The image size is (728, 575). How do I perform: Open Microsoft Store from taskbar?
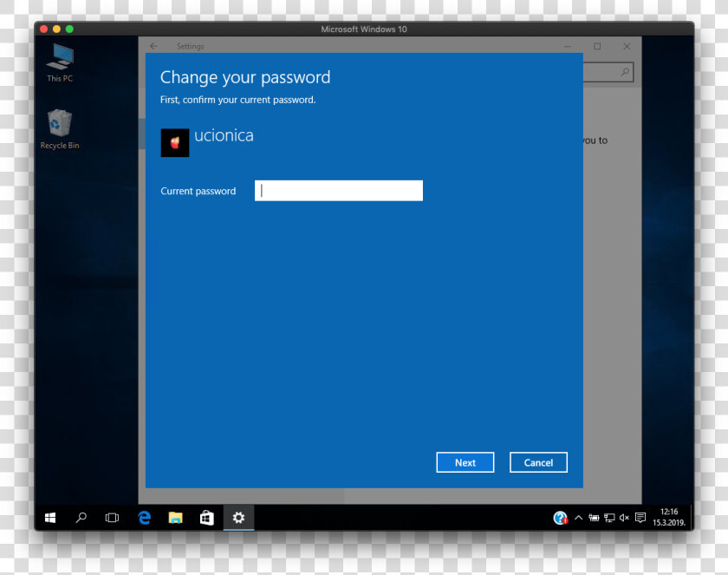pyautogui.click(x=206, y=518)
